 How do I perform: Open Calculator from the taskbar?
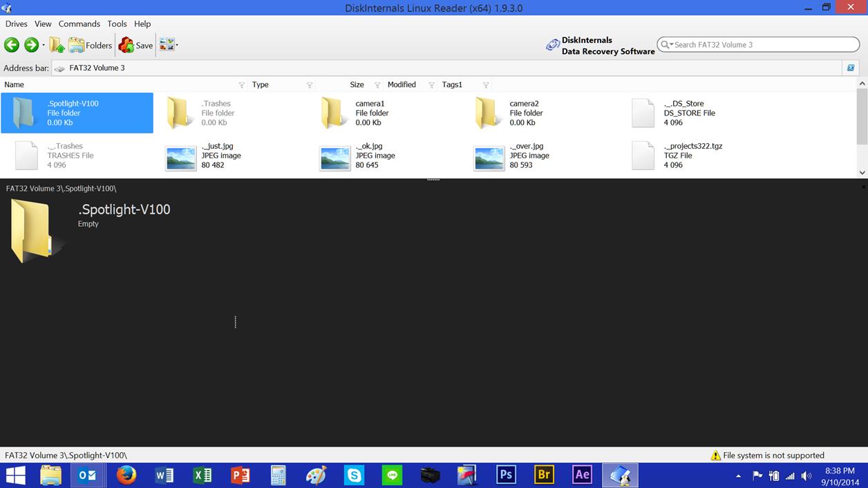279,475
